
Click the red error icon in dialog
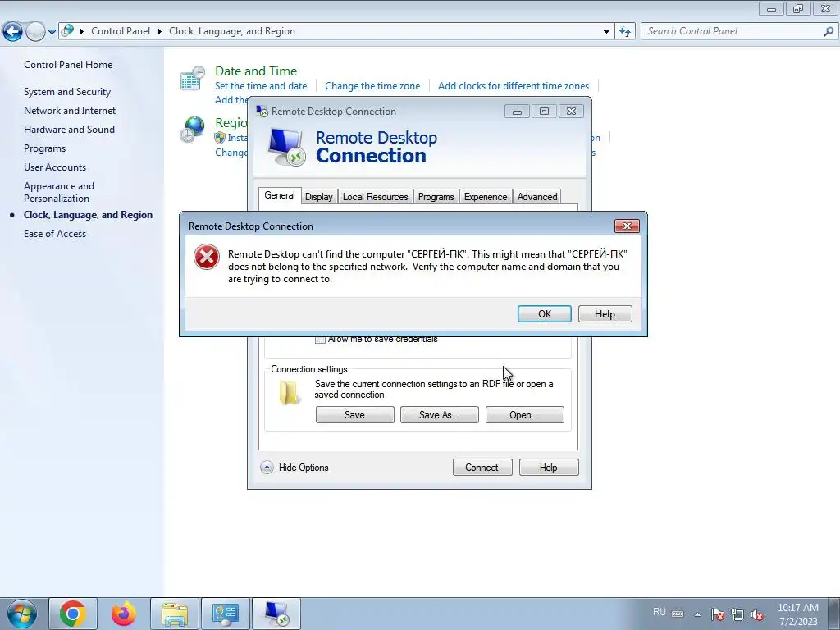(207, 257)
